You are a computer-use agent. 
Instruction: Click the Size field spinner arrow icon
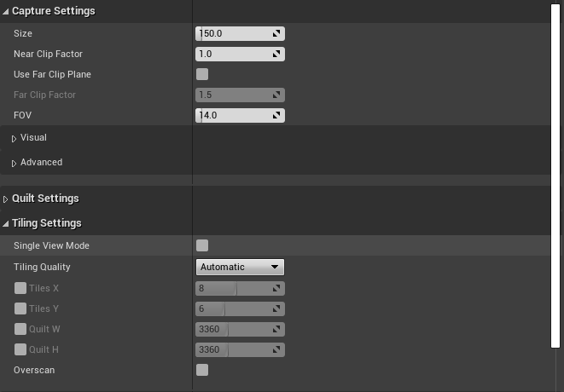click(x=276, y=34)
